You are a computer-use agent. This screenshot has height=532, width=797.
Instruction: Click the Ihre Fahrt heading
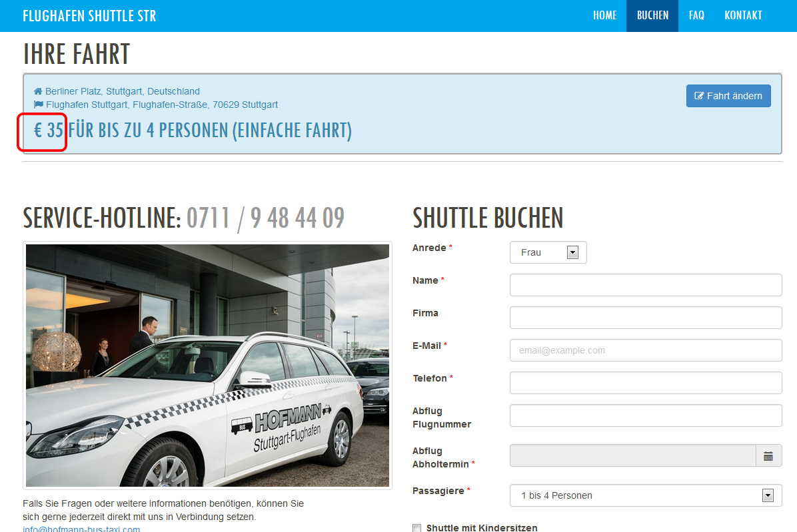[76, 55]
